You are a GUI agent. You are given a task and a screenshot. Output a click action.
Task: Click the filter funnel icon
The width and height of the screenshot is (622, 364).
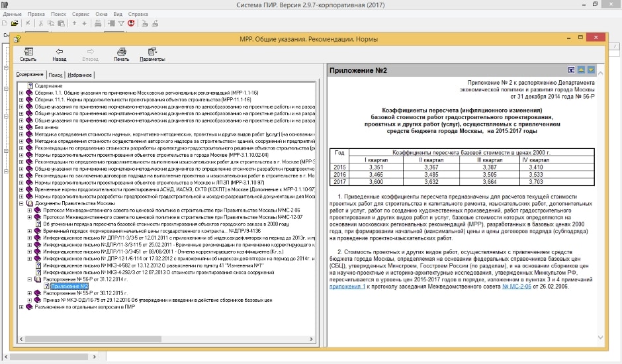tap(121, 23)
